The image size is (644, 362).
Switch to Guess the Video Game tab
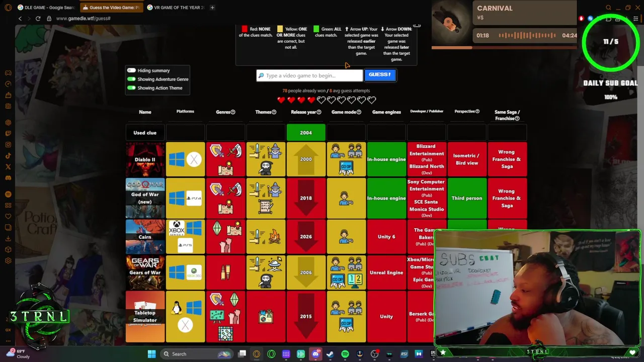pos(111,8)
